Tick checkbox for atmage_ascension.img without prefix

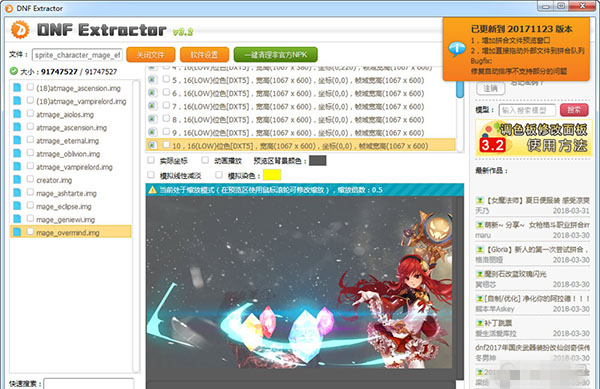click(x=30, y=127)
